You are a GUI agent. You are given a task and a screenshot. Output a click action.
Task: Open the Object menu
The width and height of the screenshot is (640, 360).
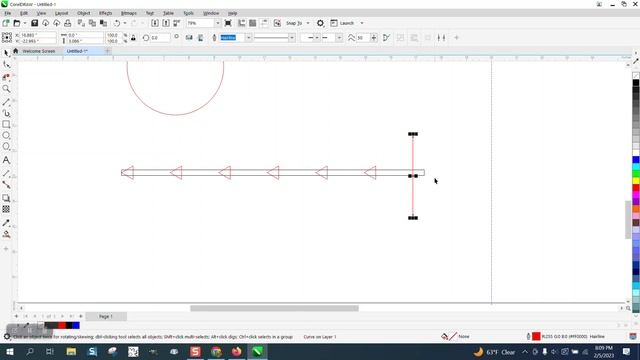[x=83, y=13]
